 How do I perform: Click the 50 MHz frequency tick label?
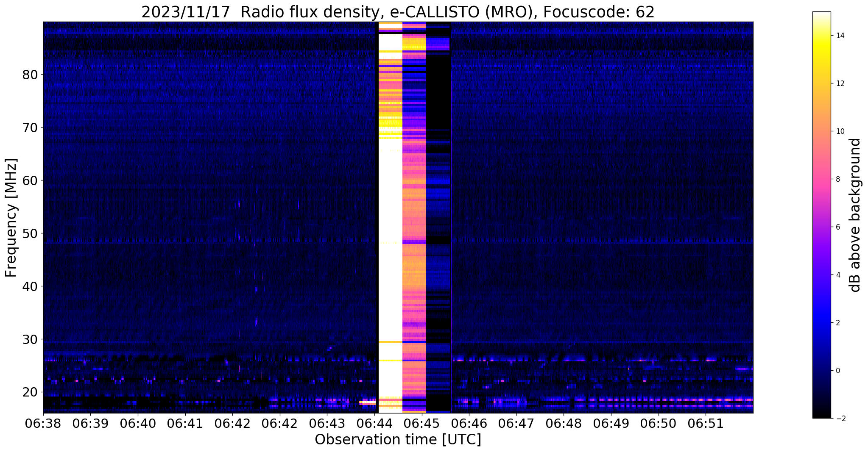[30, 233]
